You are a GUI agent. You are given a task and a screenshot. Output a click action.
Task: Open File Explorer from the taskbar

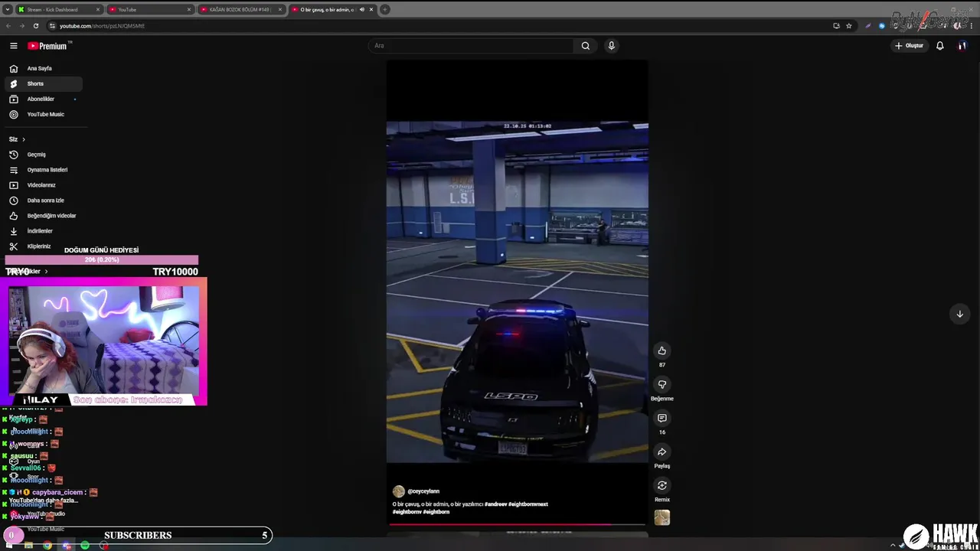[28, 545]
